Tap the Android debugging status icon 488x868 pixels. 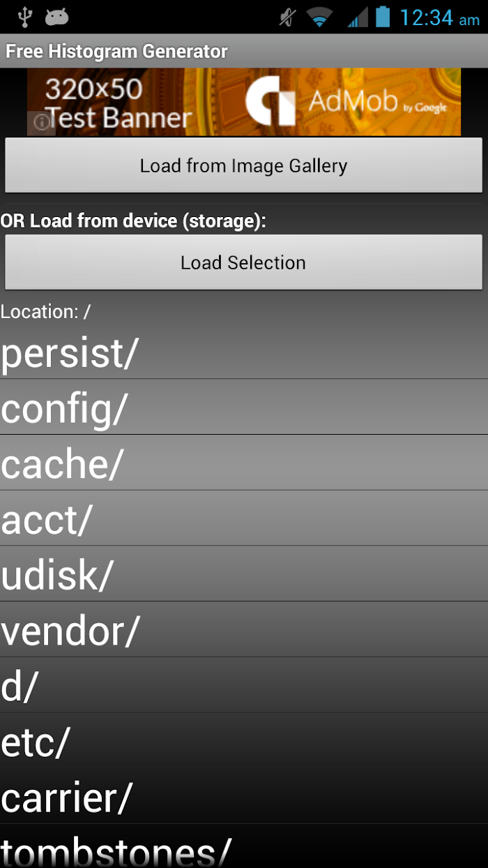(57, 17)
